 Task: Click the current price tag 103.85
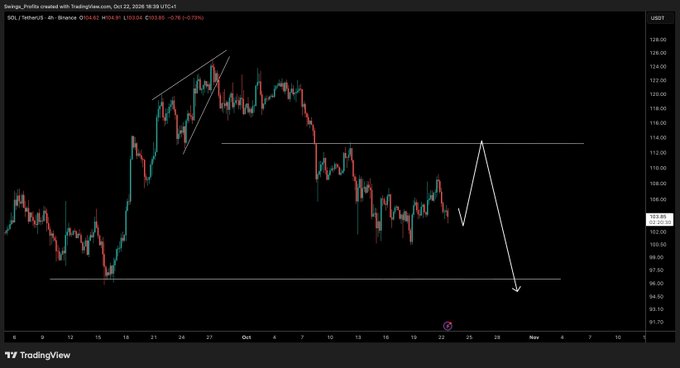(660, 219)
